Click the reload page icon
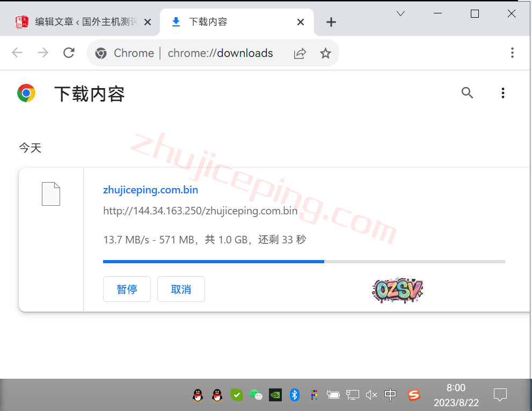 point(69,53)
